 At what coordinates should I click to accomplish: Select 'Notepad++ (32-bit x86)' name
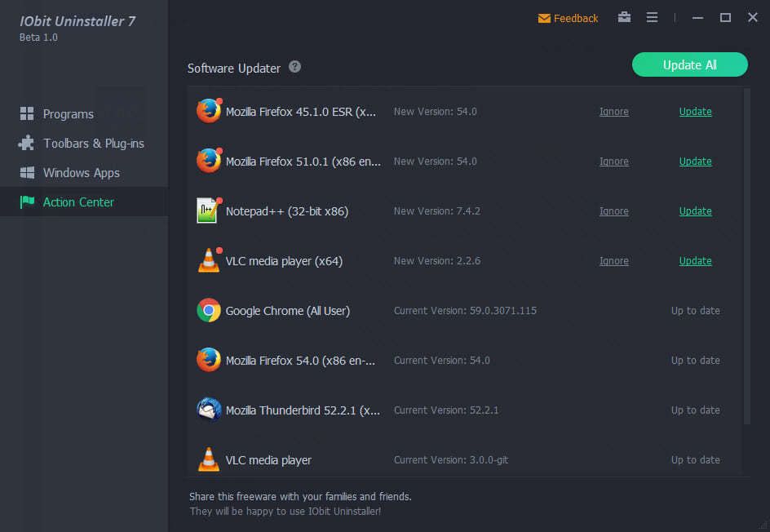tap(287, 211)
